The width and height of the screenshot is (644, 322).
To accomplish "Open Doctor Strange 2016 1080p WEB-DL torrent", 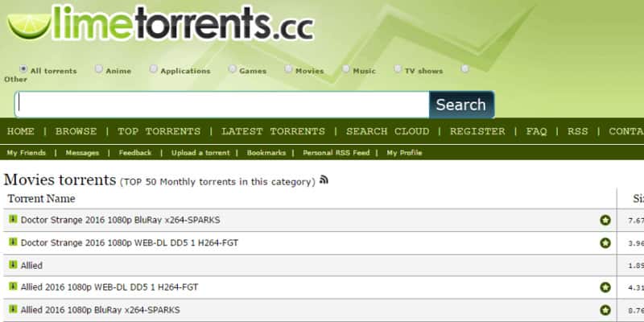I will click(130, 243).
